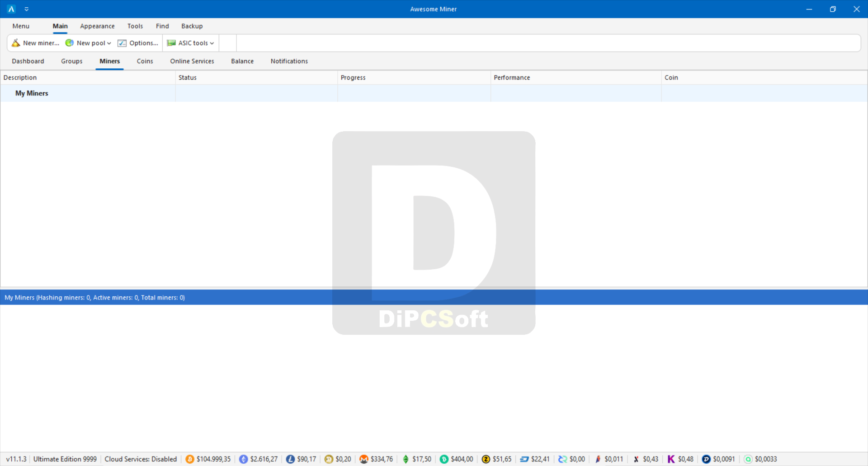Click the $0,0033 price value
The height and width of the screenshot is (466, 868).
[766, 459]
